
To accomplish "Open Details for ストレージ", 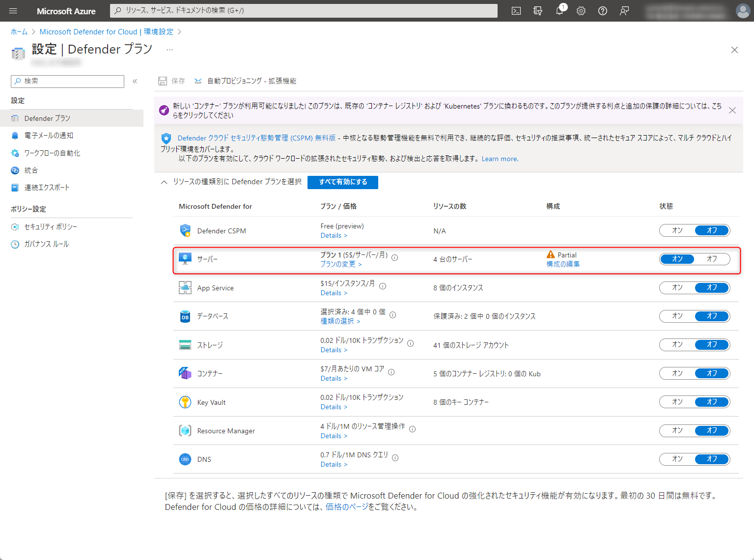I will click(x=334, y=350).
